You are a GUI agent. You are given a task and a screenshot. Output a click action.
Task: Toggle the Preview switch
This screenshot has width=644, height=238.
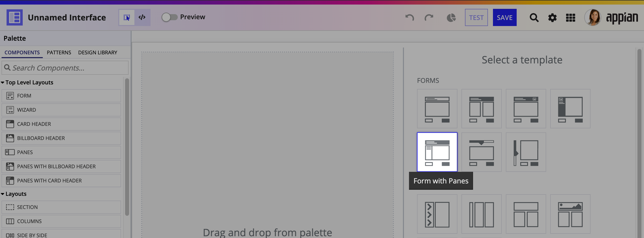[169, 17]
